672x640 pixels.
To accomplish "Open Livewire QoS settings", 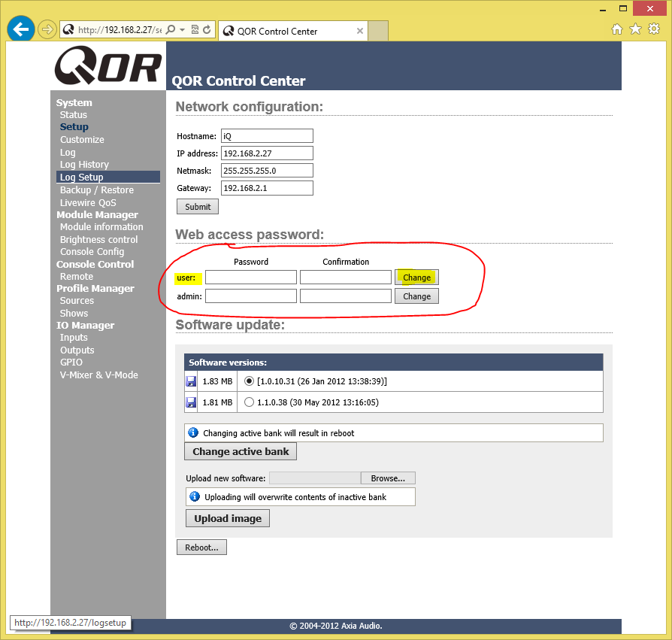I will 88,203.
